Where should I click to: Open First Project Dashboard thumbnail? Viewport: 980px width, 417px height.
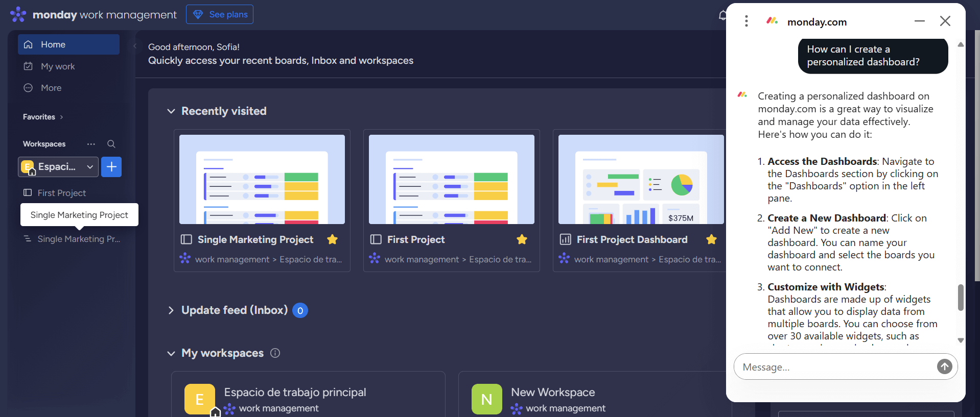(x=641, y=179)
